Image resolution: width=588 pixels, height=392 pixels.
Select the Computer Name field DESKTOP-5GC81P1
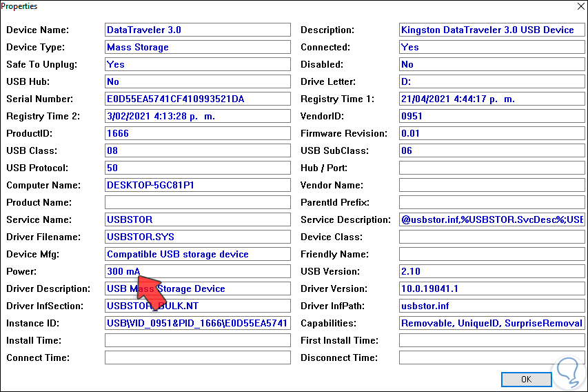coord(198,185)
